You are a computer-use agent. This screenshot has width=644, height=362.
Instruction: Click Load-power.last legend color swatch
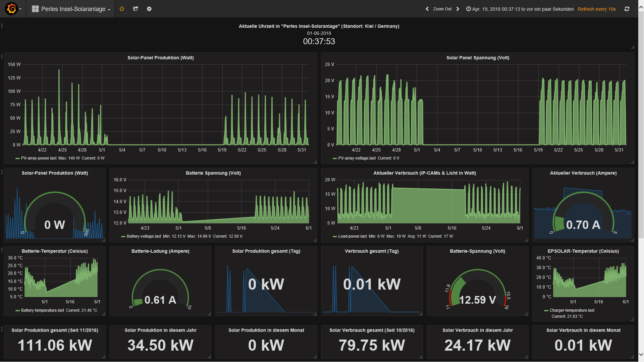coord(335,237)
